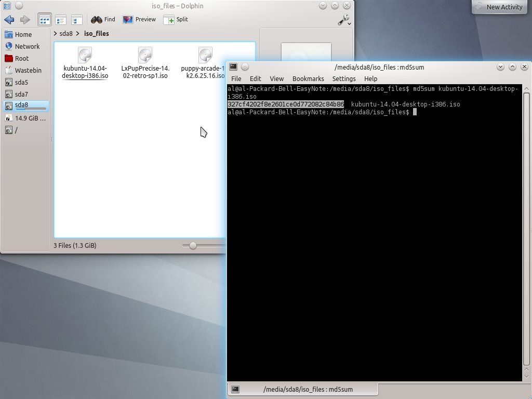Click the Konsole scrollbar up arrow

527,88
